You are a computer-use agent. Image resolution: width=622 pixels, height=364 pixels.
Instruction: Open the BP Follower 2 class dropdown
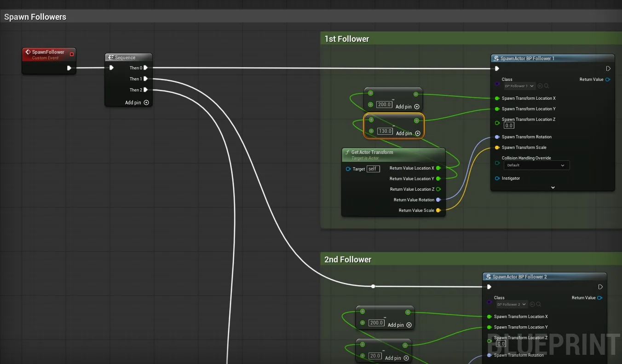(x=512, y=304)
